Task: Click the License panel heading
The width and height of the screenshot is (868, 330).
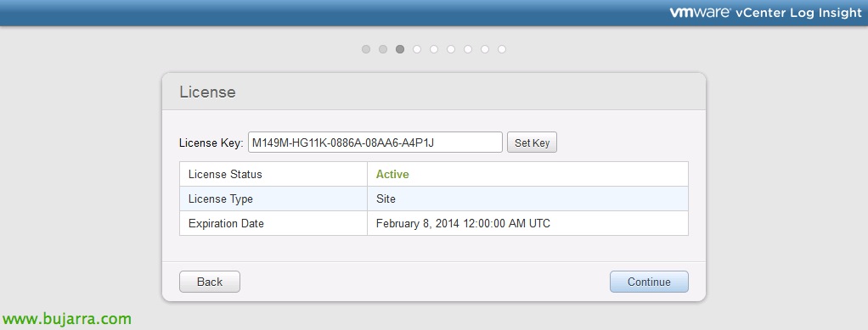Action: tap(207, 92)
